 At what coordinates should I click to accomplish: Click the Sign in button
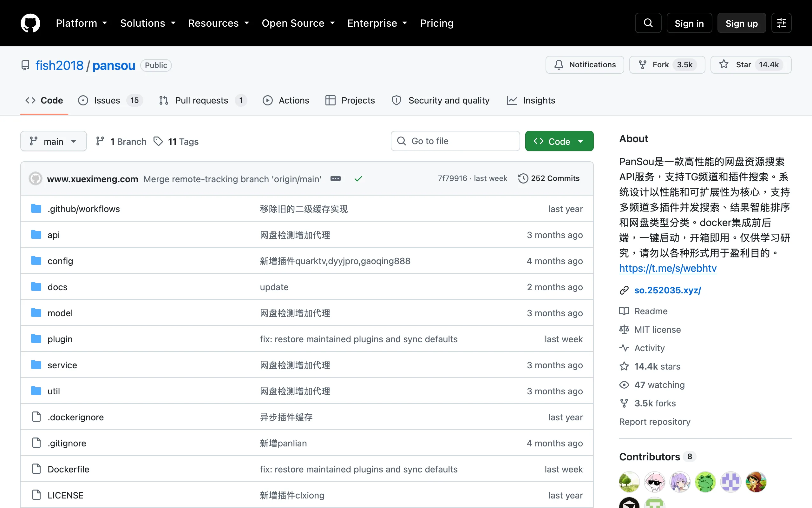pyautogui.click(x=689, y=23)
